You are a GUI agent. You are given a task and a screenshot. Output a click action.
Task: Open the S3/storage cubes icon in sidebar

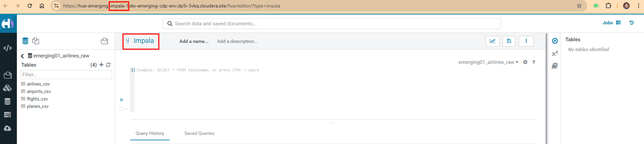pos(7,88)
